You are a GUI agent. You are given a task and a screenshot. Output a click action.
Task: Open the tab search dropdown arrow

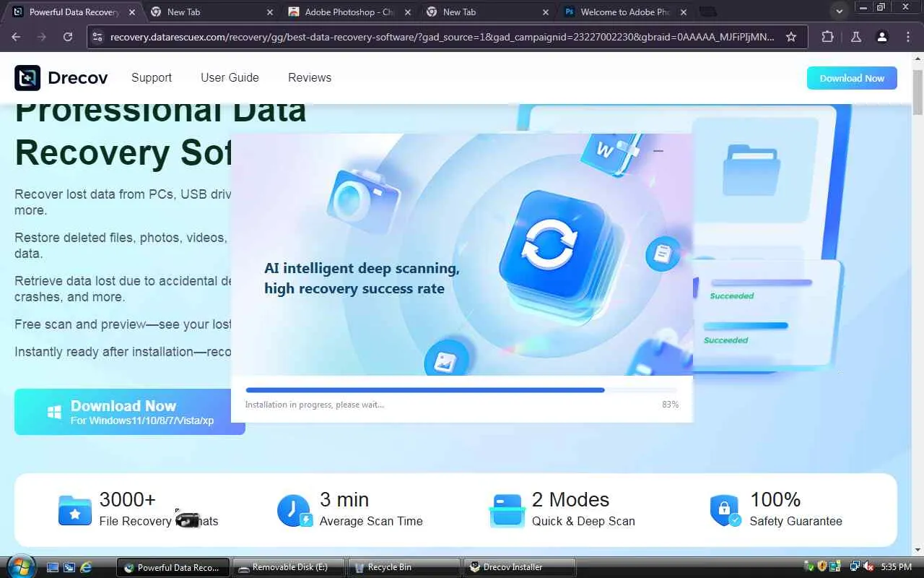pyautogui.click(x=839, y=12)
